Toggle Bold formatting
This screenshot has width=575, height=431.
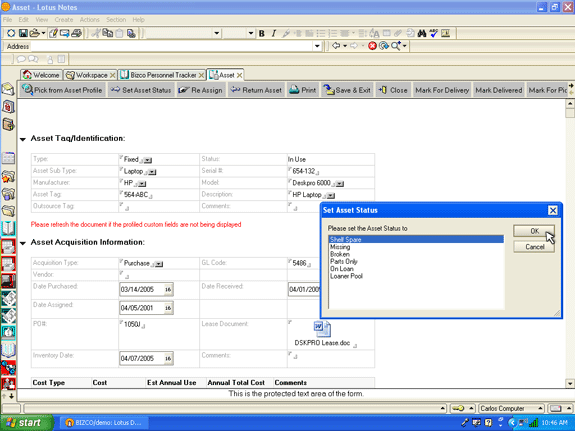click(261, 33)
